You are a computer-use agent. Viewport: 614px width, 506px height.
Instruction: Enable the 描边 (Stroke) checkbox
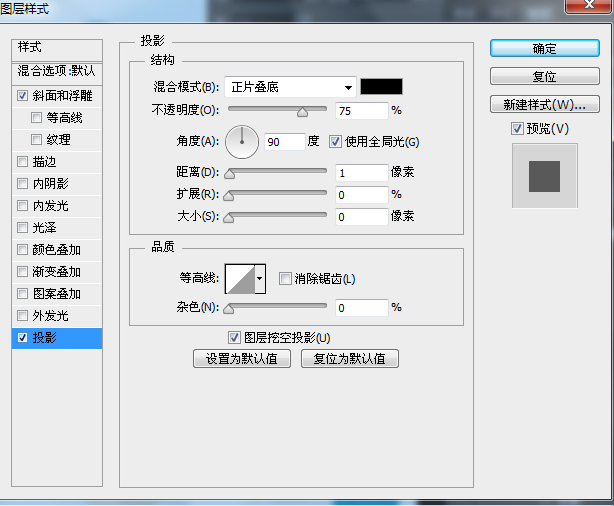click(23, 162)
